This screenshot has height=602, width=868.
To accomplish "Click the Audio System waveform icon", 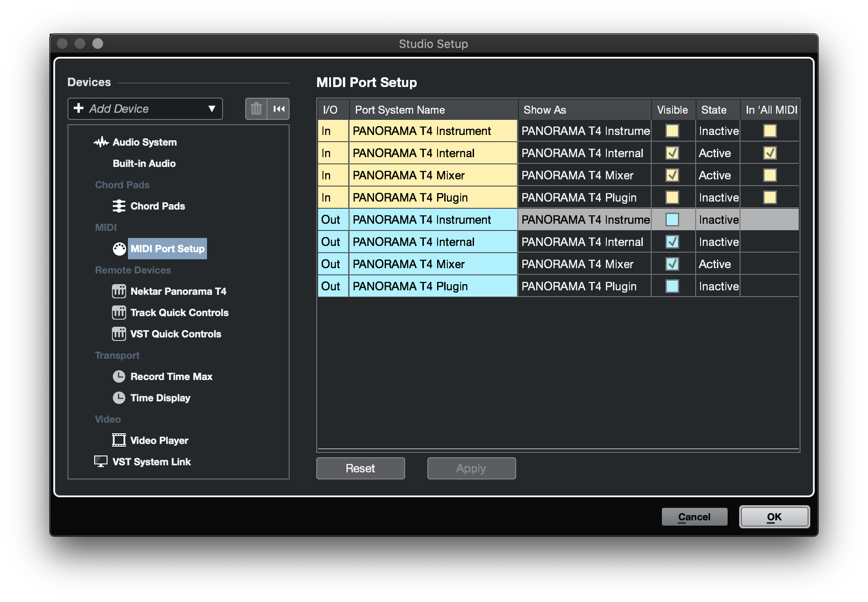I will (101, 142).
